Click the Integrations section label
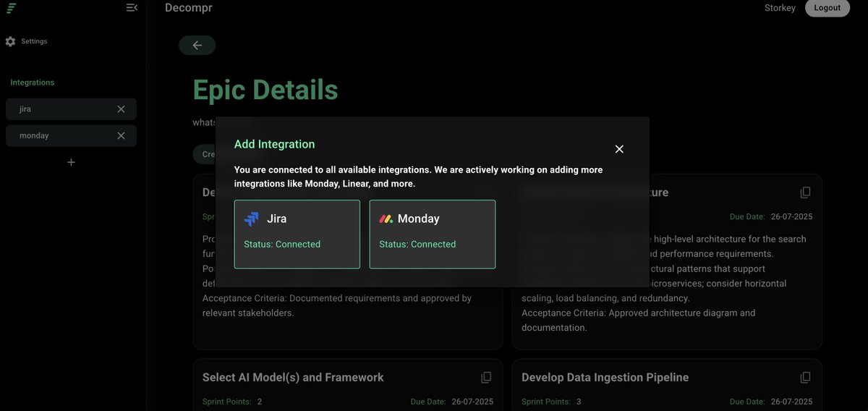This screenshot has width=868, height=411. pyautogui.click(x=32, y=82)
